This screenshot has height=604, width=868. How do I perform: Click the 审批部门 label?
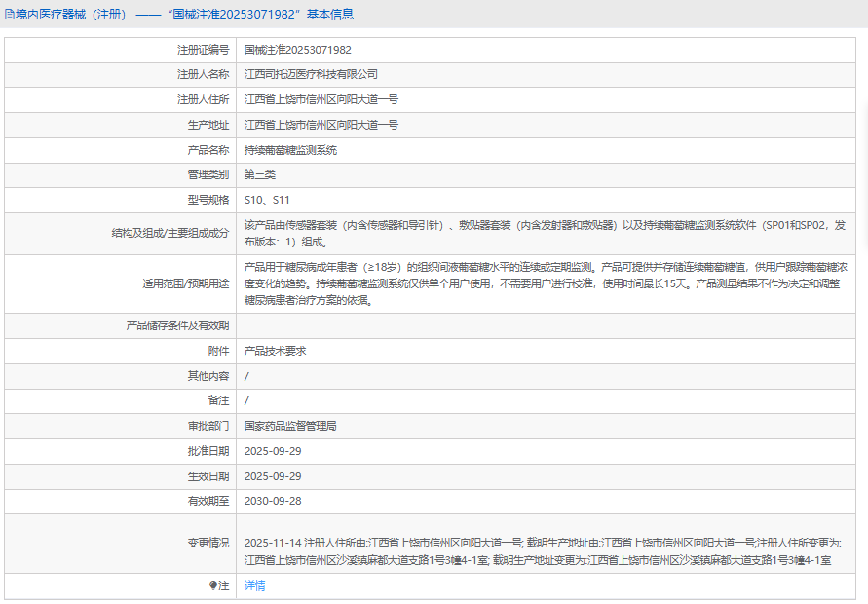[208, 426]
